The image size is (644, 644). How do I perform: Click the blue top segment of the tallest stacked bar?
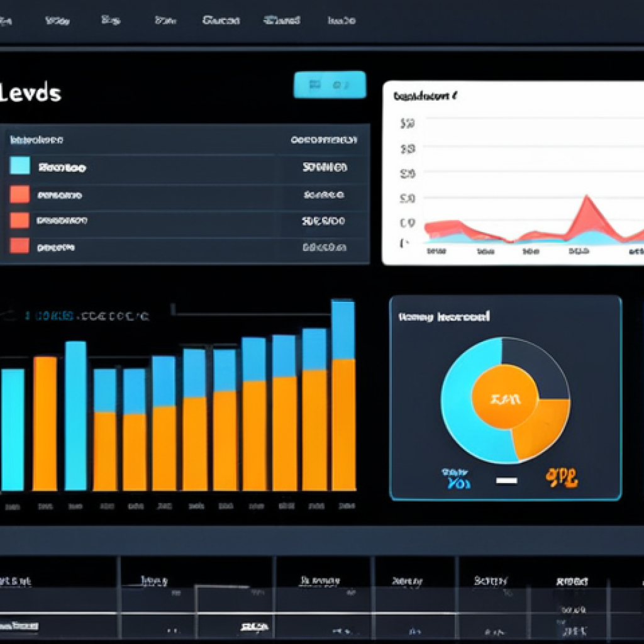pyautogui.click(x=343, y=330)
